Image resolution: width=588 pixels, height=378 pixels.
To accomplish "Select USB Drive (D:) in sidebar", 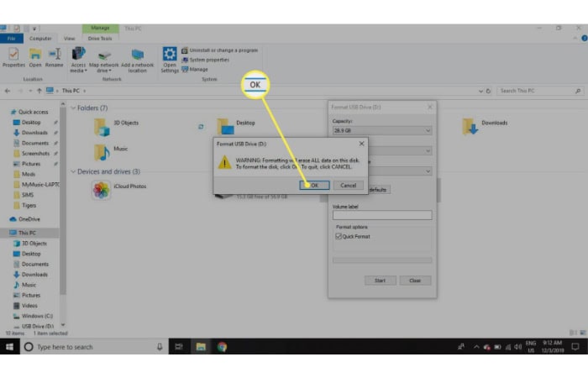I will 34,326.
